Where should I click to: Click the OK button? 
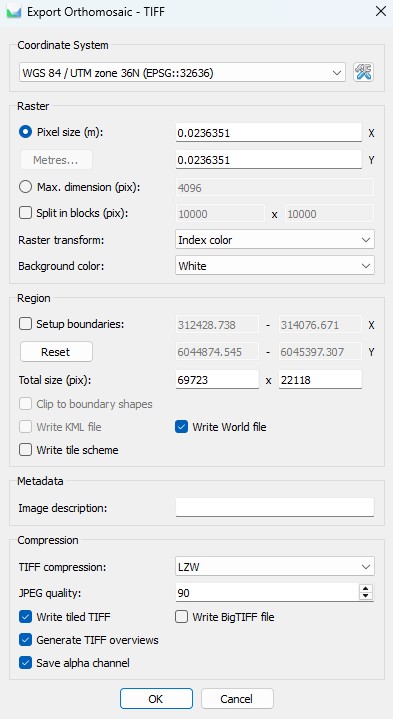156,699
